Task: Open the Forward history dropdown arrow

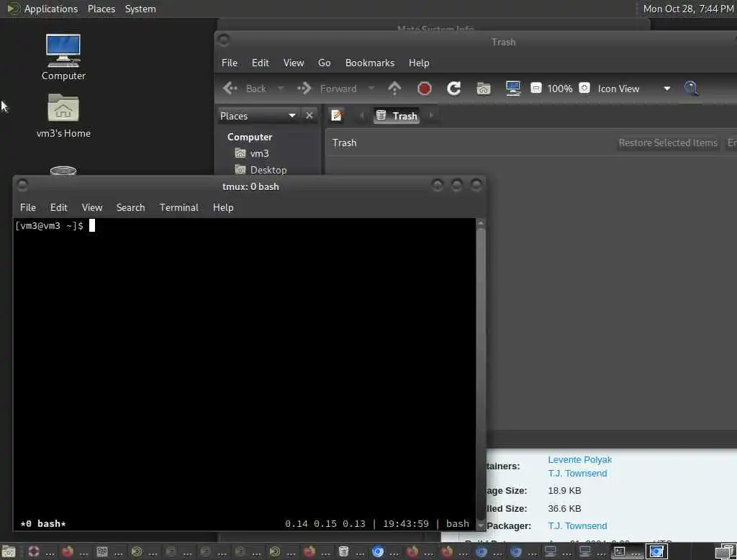Action: (371, 89)
